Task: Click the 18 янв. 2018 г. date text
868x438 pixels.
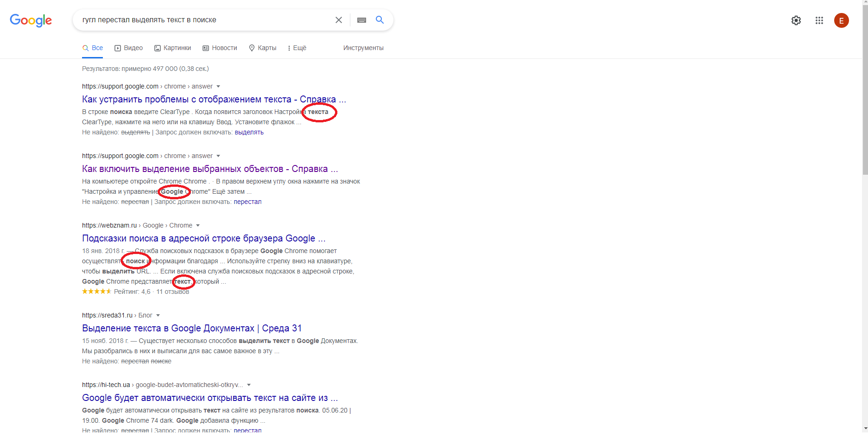Action: pyautogui.click(x=103, y=251)
